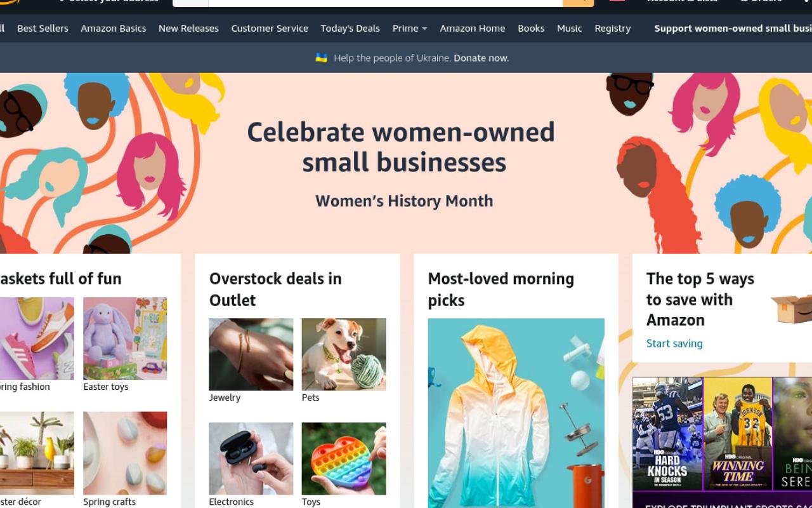Focus the search input field
Screen dimensions: 812x508
[x=385, y=3]
